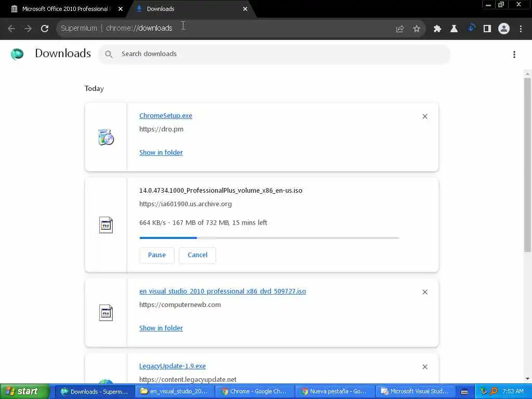This screenshot has width=532, height=399.
Task: Click the Supermium logo beside Downloads title
Action: [x=17, y=54]
